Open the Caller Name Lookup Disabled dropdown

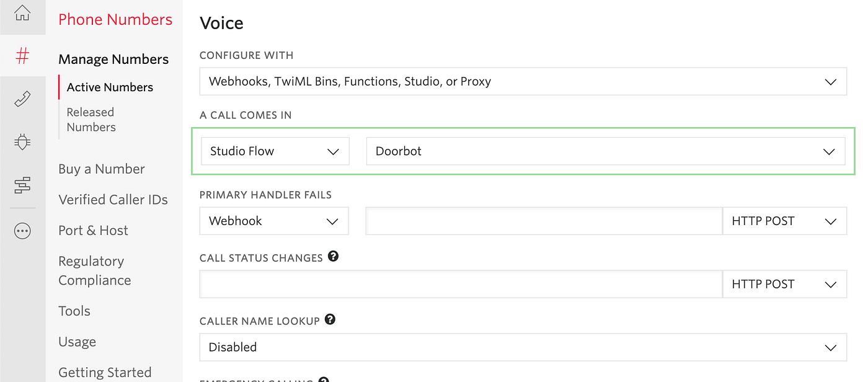click(523, 347)
